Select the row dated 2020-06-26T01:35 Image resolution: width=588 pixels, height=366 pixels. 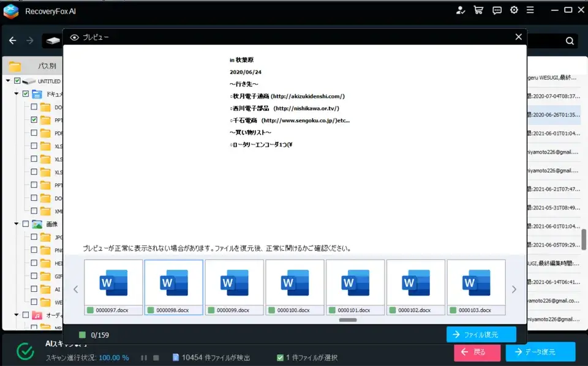tap(554, 114)
